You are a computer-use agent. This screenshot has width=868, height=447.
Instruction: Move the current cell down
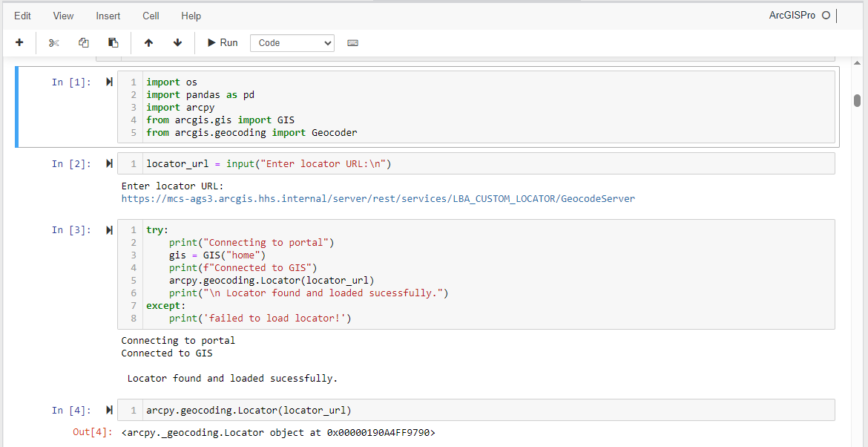point(177,42)
